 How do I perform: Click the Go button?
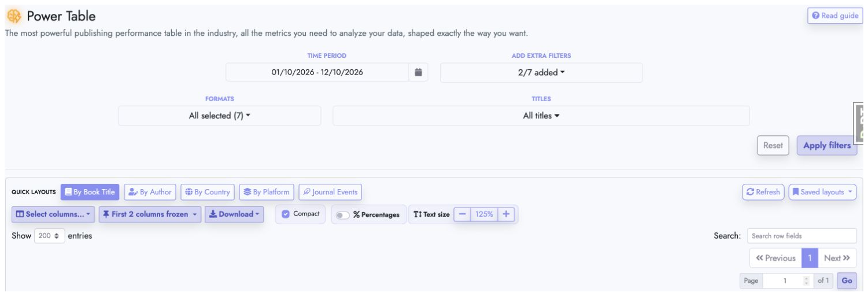(x=847, y=281)
